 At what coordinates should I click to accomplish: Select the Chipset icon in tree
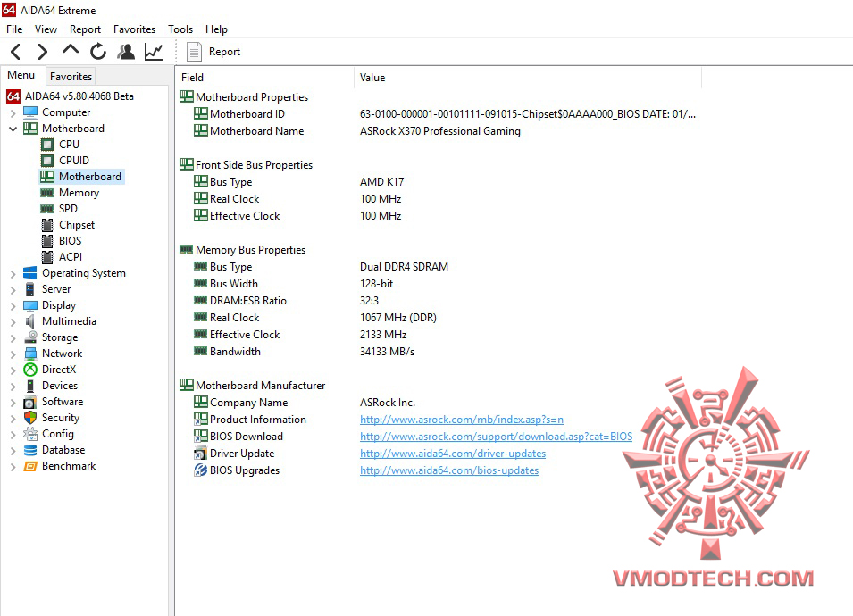[47, 225]
